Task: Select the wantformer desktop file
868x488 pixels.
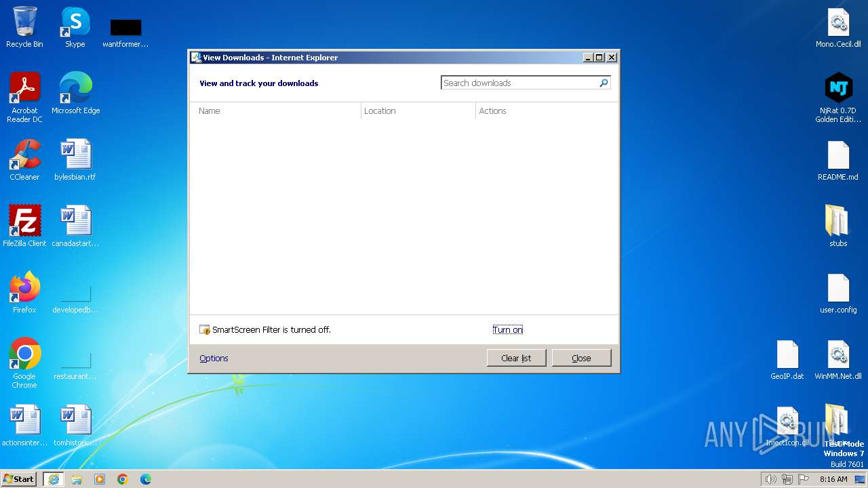Action: coord(125,33)
